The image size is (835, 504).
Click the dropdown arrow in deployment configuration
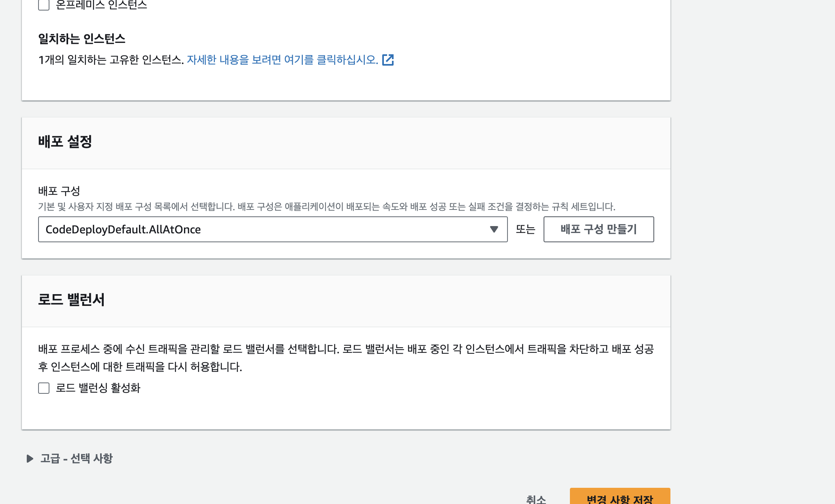coord(494,229)
